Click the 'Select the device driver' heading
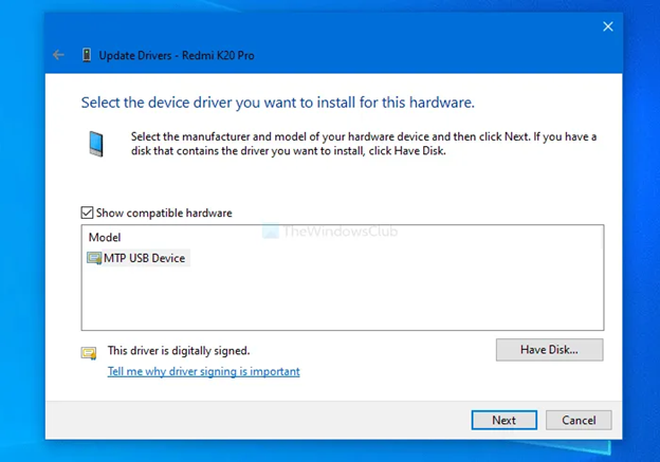660x462 pixels. pyautogui.click(x=277, y=102)
